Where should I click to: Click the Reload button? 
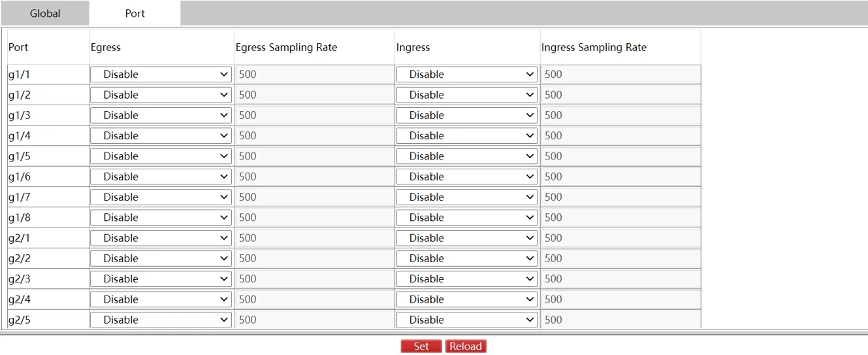pyautogui.click(x=466, y=347)
